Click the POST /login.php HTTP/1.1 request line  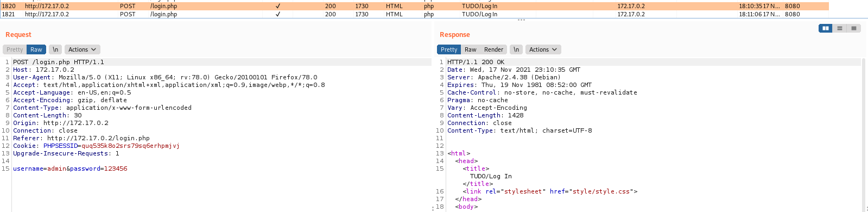(59, 62)
